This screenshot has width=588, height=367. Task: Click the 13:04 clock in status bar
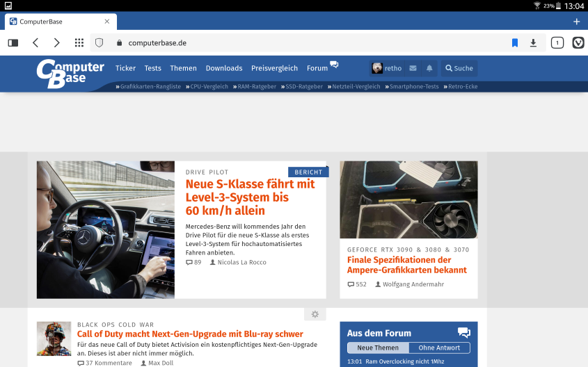tap(574, 6)
